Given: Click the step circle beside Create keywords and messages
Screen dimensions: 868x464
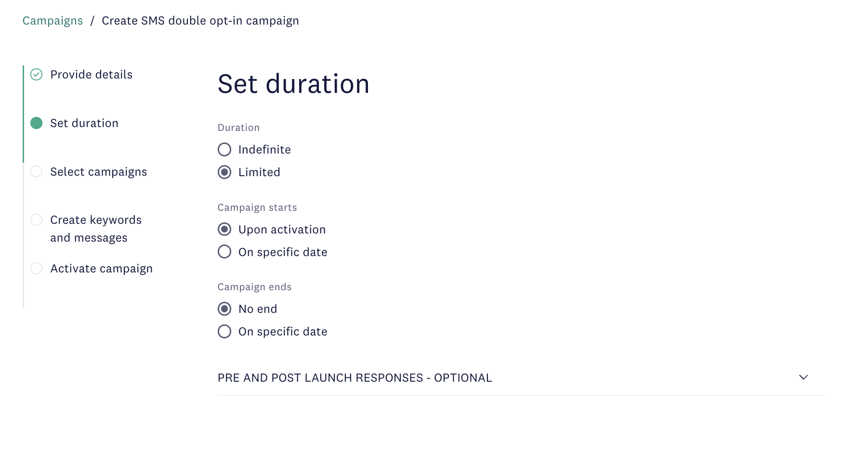Looking at the screenshot, I should tap(36, 220).
